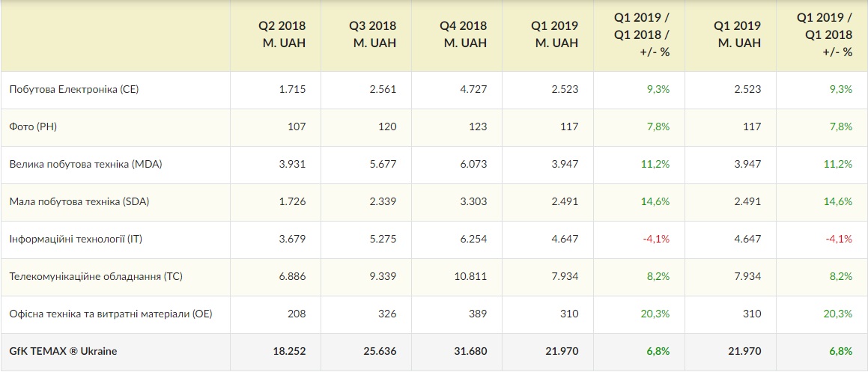Click the 107 Photo value for Q2 2018
The height and width of the screenshot is (372, 868).
coord(297,126)
